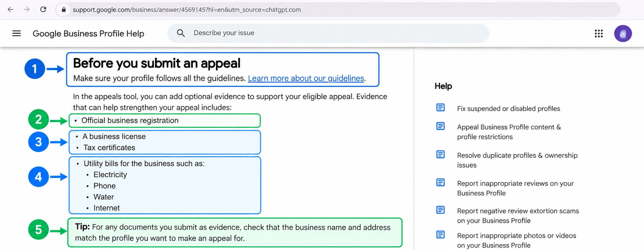Viewport: 644px width, 250px height.
Task: Click the 'Before you submit an appeal' heading
Action: [157, 63]
